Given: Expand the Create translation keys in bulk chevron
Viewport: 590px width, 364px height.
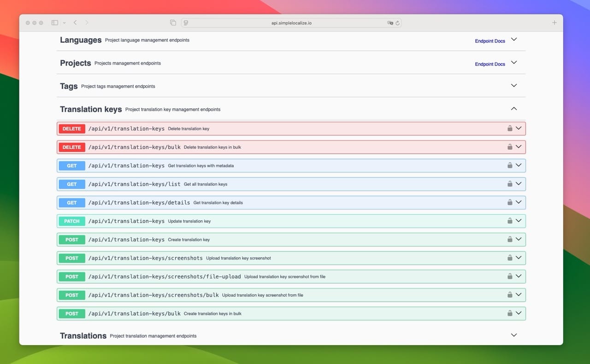Looking at the screenshot, I should 519,313.
